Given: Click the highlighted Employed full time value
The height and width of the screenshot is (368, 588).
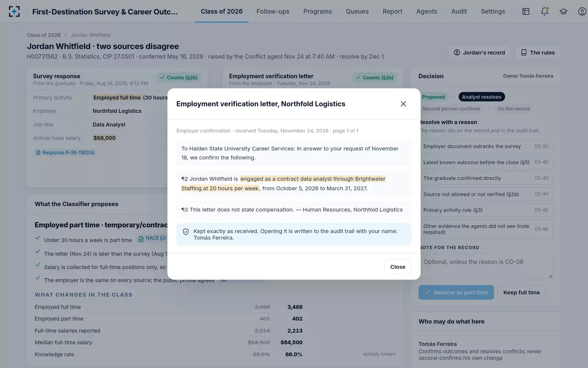Looking at the screenshot, I should pos(117,98).
